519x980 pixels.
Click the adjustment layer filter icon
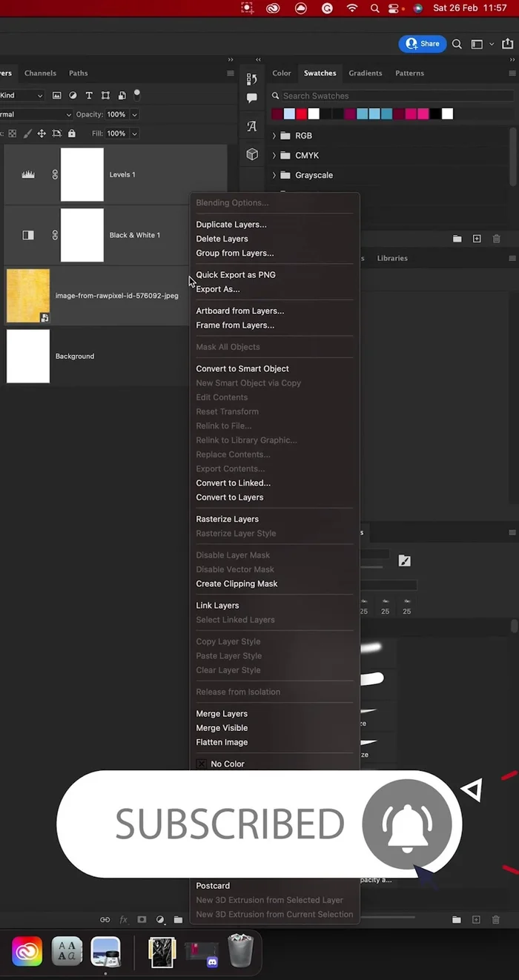(x=73, y=96)
